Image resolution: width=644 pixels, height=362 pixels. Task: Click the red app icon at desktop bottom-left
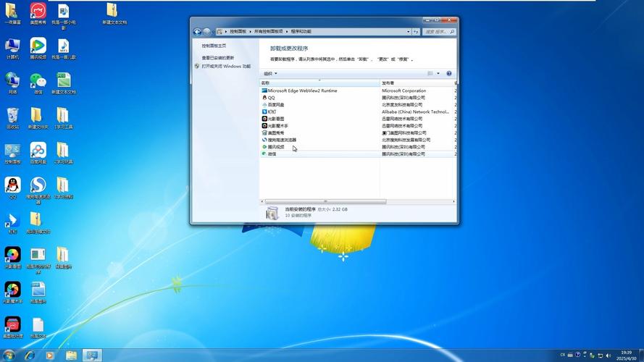point(12,327)
